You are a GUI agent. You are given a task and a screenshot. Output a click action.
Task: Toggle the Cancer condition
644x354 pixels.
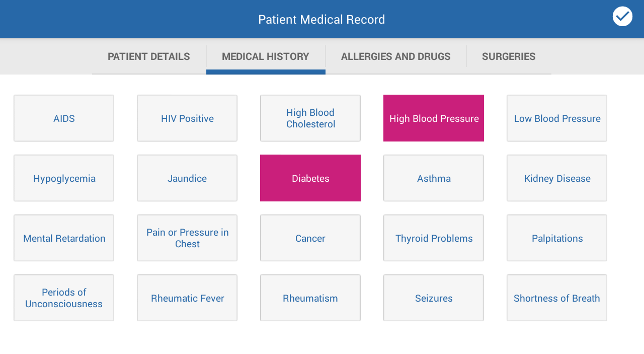tap(310, 238)
